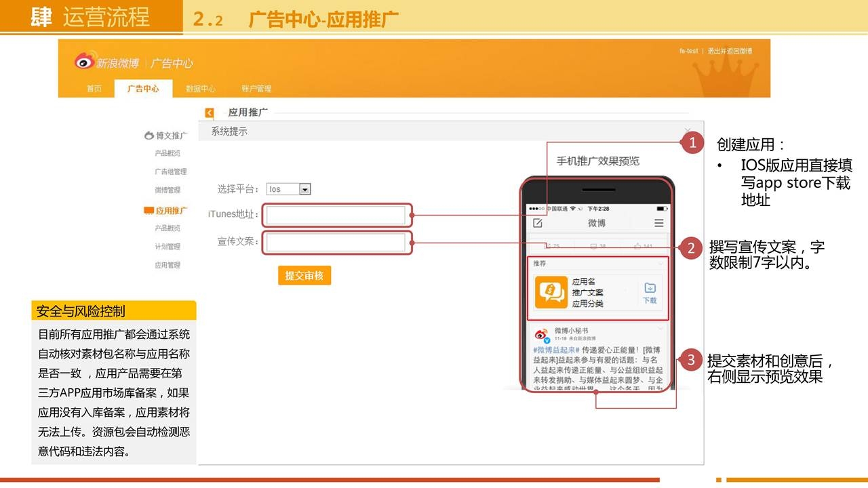Open the 选择平台 Ios dropdown
This screenshot has height=488, width=868.
tap(304, 190)
